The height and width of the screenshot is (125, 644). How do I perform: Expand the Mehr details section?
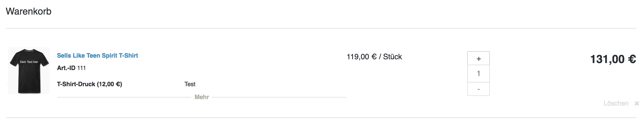pyautogui.click(x=202, y=97)
